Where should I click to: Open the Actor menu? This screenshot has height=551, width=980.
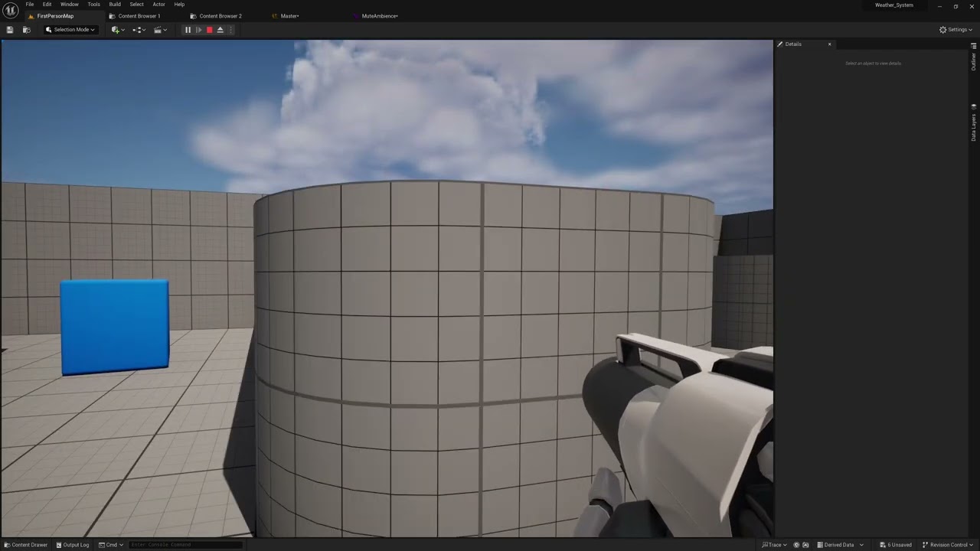coord(158,5)
